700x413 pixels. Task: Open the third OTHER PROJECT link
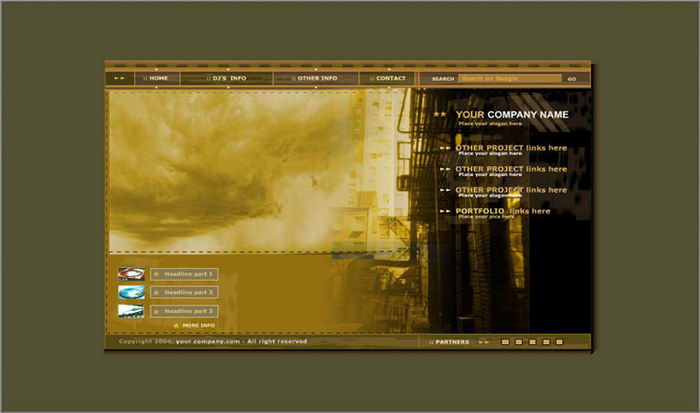click(510, 190)
